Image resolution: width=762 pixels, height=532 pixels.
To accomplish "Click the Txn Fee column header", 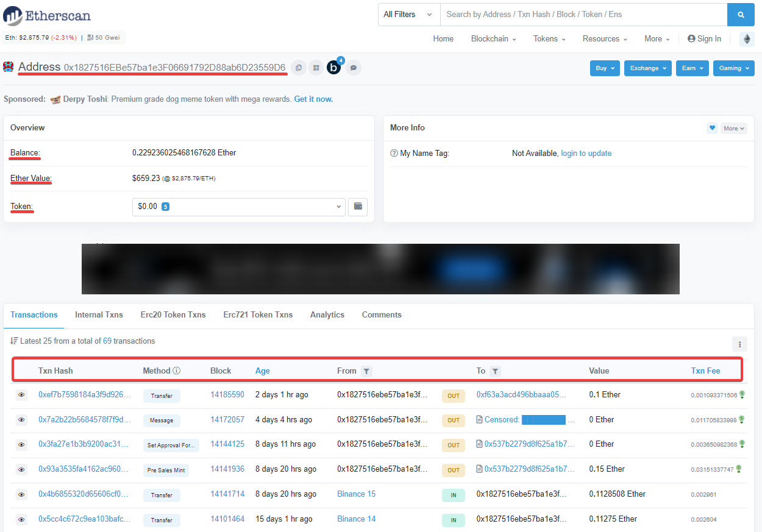I will pyautogui.click(x=705, y=371).
